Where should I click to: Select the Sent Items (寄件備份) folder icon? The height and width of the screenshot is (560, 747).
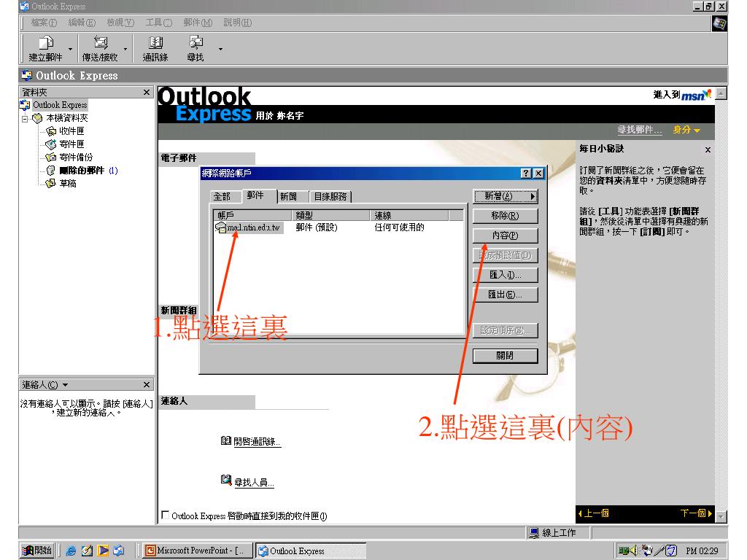click(x=50, y=157)
